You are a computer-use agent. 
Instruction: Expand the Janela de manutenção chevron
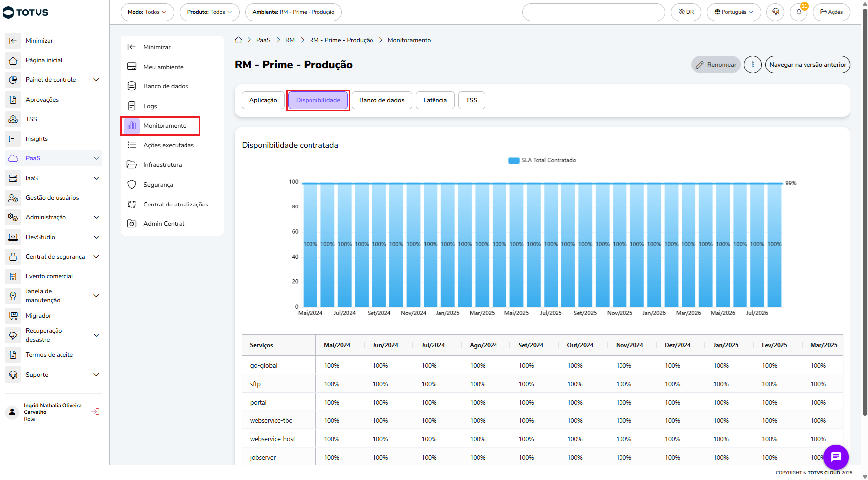pos(96,296)
